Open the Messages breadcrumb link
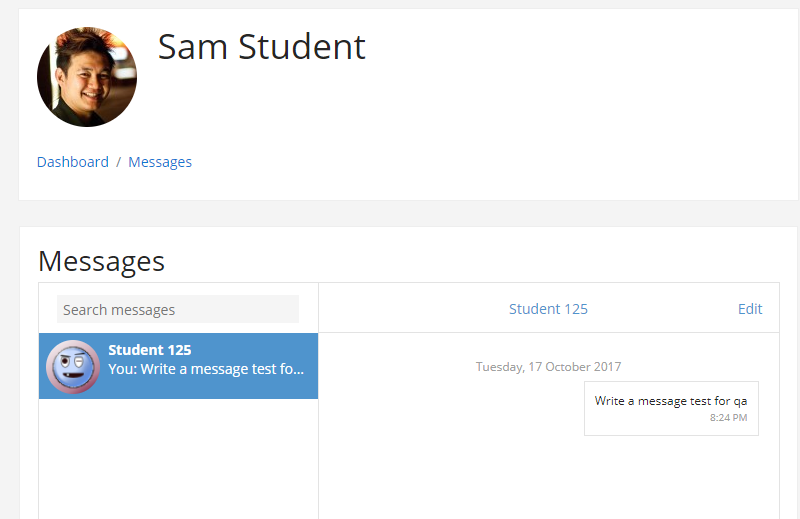 tap(160, 162)
